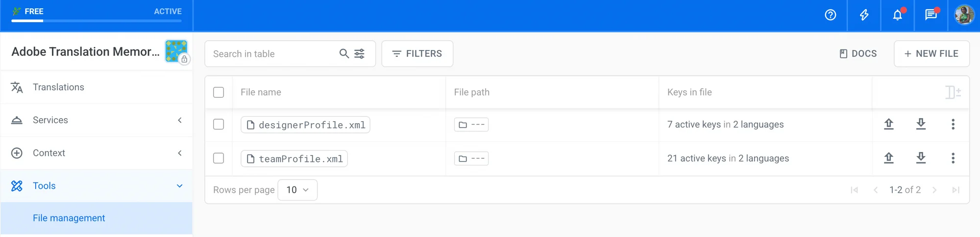Select File management under Tools

[69, 218]
